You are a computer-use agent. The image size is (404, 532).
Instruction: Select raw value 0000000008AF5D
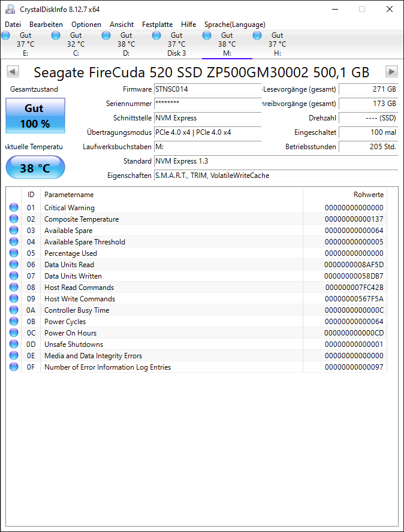point(354,265)
